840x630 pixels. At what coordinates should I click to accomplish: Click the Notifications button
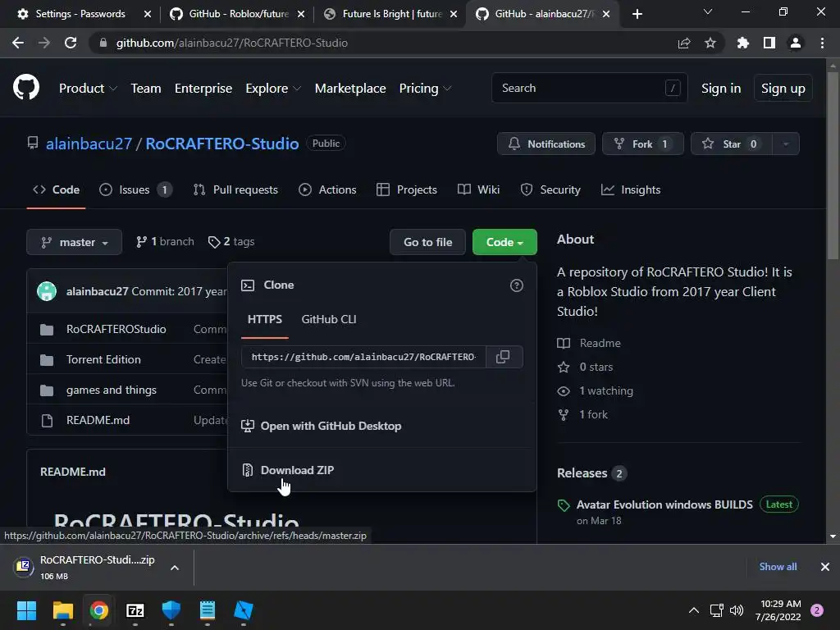(546, 144)
